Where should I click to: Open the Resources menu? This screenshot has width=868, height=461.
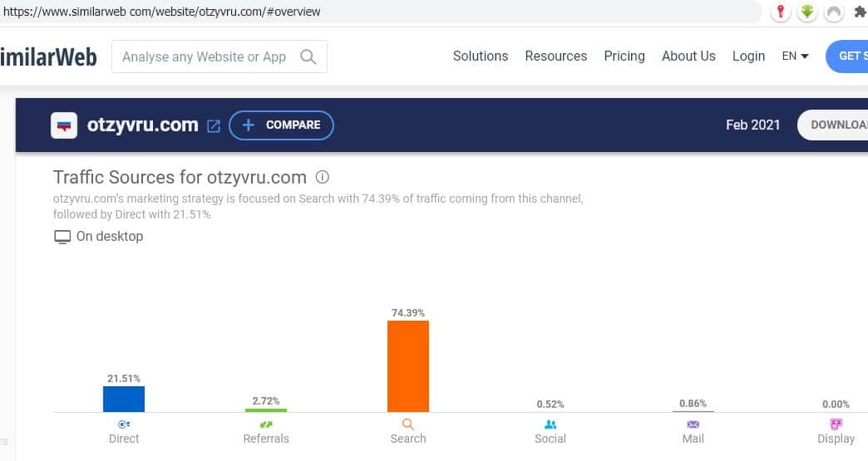tap(555, 56)
